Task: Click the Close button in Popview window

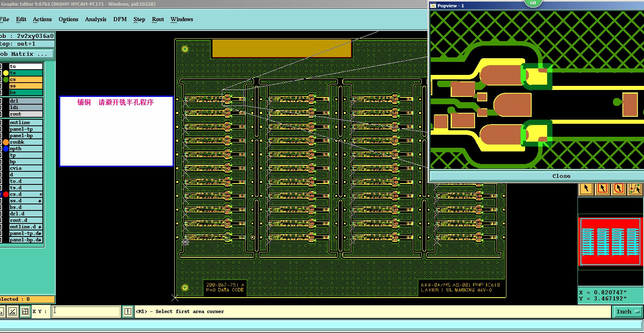Action: point(537,176)
